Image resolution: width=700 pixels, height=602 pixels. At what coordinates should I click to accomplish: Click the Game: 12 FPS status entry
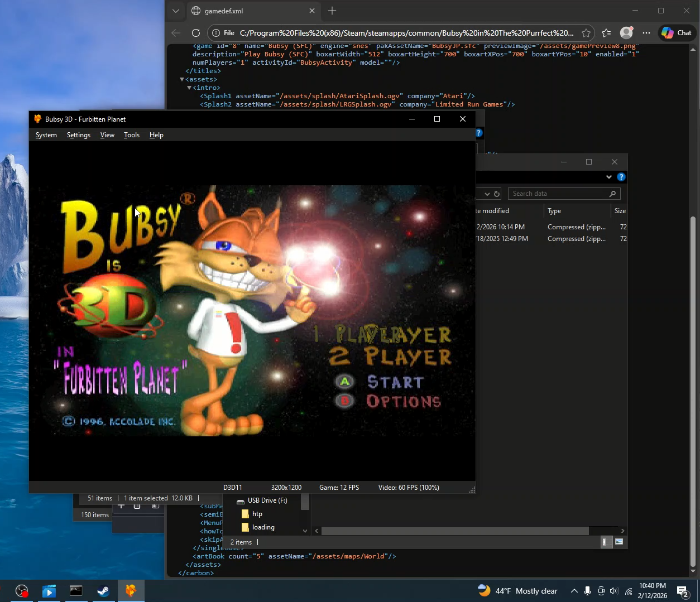click(x=339, y=487)
